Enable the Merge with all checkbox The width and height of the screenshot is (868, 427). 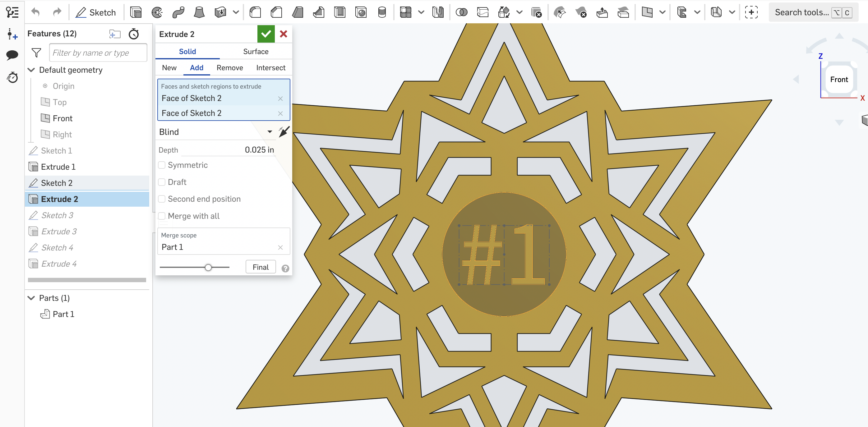coord(162,216)
